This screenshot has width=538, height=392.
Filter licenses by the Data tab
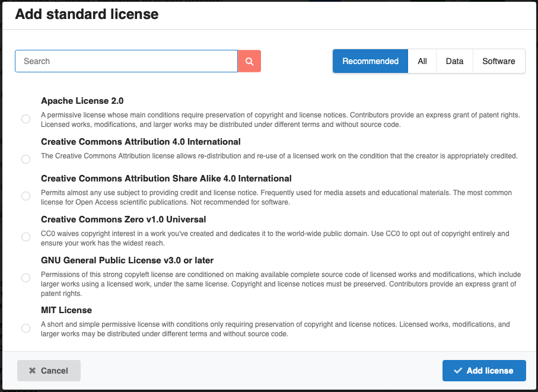454,61
